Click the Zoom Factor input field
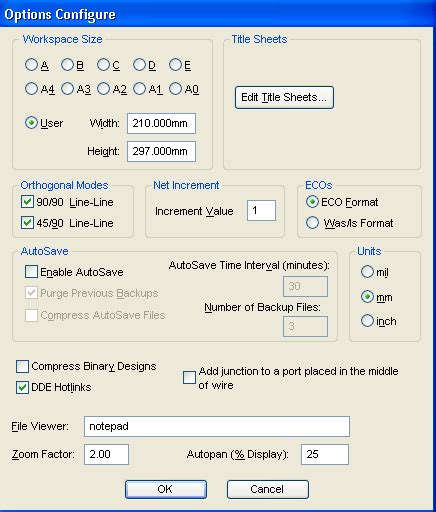 click(x=106, y=454)
